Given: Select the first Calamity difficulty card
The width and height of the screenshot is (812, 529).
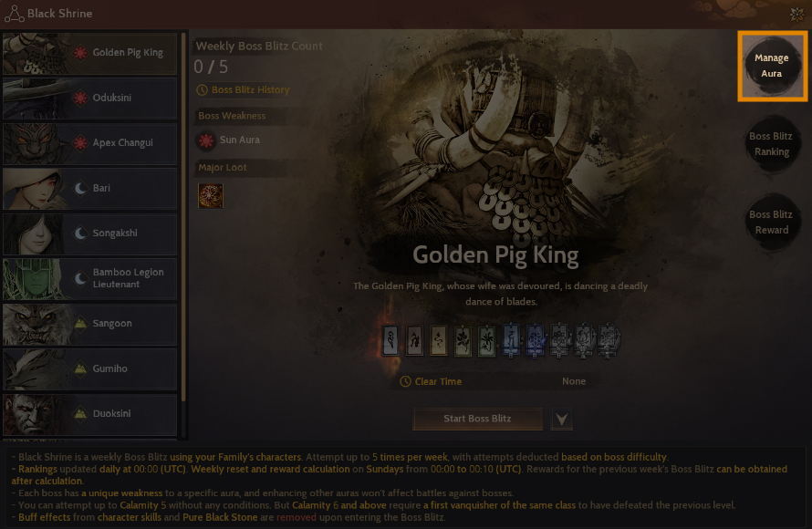Looking at the screenshot, I should click(x=390, y=340).
